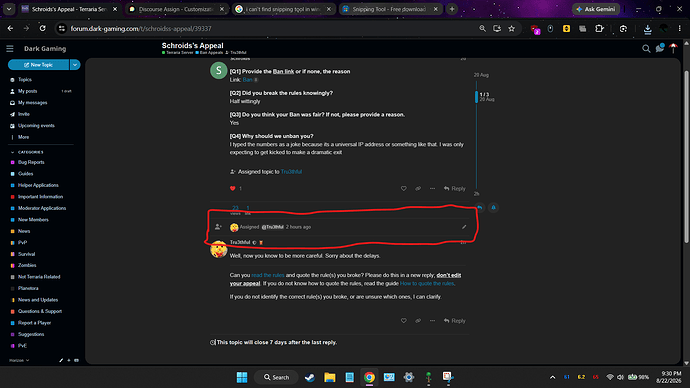Like Tru3thful's reply with heart icon
Screen dimensions: 690x388
click(x=404, y=321)
